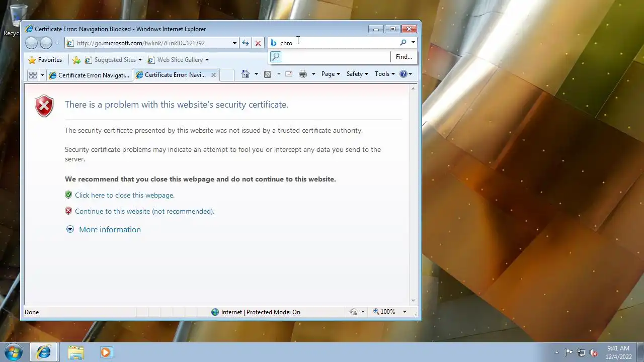Close the active tab with its X
The image size is (644, 362).
tap(213, 75)
